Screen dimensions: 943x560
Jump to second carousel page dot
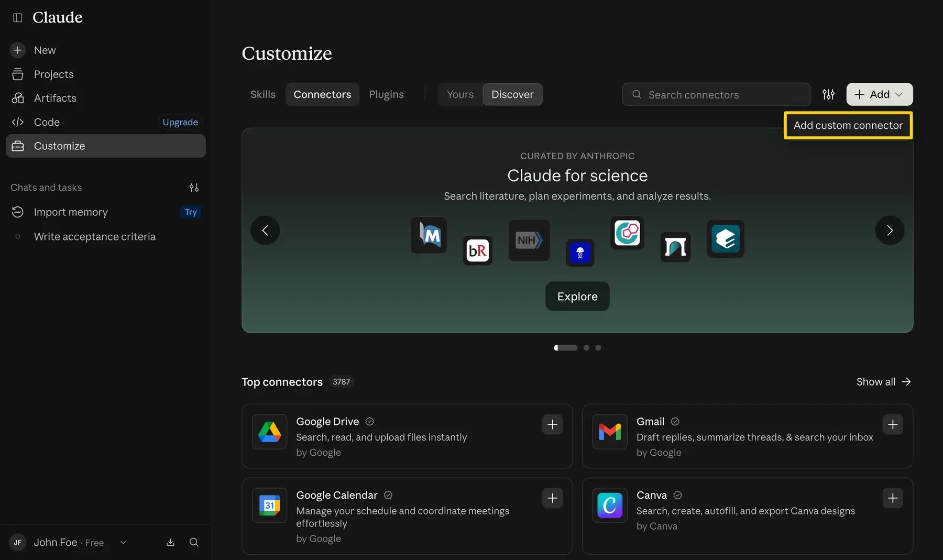[586, 348]
